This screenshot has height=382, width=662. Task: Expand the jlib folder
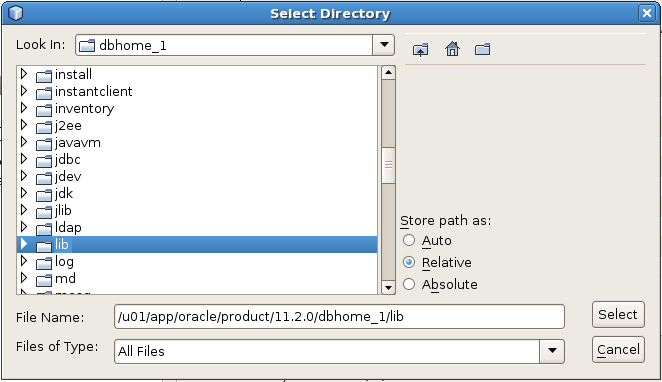pos(24,210)
